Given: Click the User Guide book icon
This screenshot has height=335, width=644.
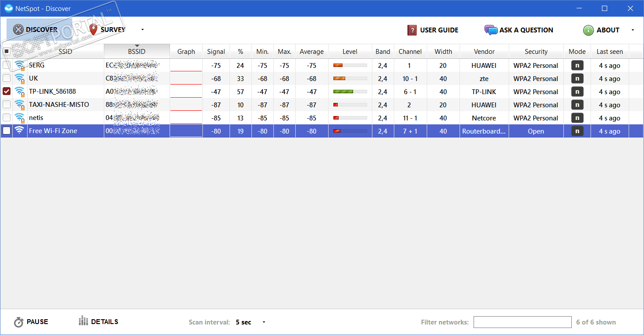Looking at the screenshot, I should coord(412,30).
